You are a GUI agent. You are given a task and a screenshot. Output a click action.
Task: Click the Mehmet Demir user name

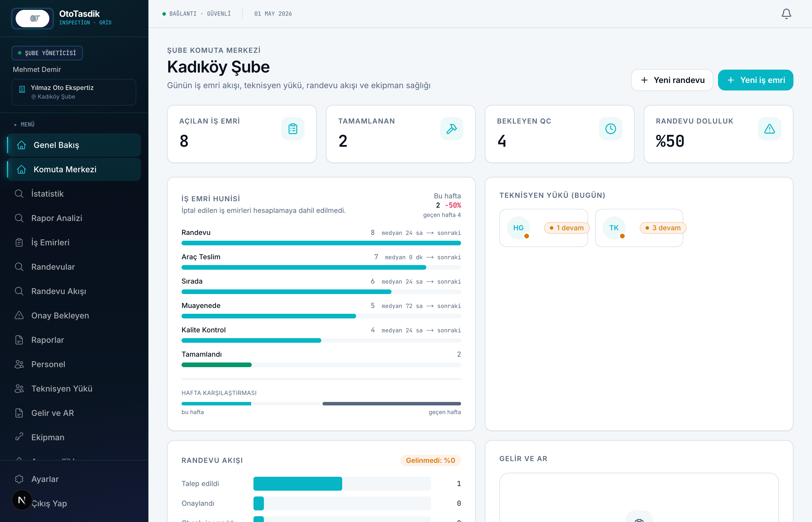(37, 70)
